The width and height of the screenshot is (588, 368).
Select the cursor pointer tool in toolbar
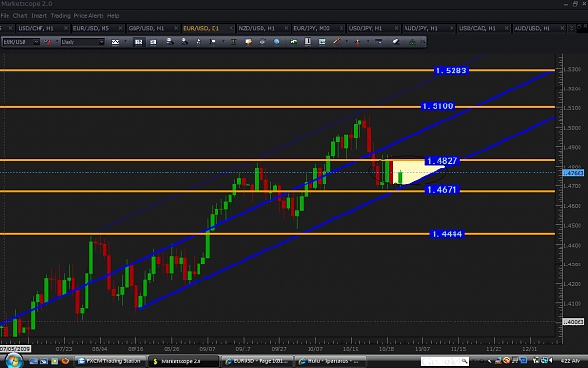pyautogui.click(x=198, y=41)
